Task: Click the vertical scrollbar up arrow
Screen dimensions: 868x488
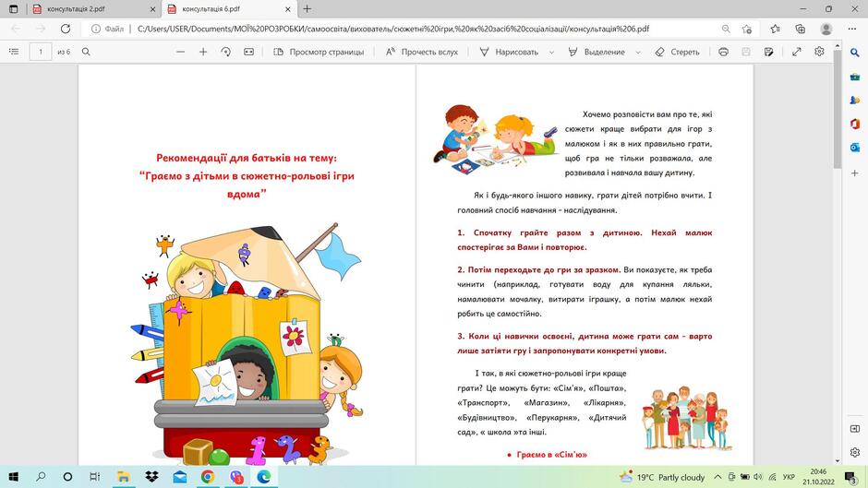Action: point(837,45)
